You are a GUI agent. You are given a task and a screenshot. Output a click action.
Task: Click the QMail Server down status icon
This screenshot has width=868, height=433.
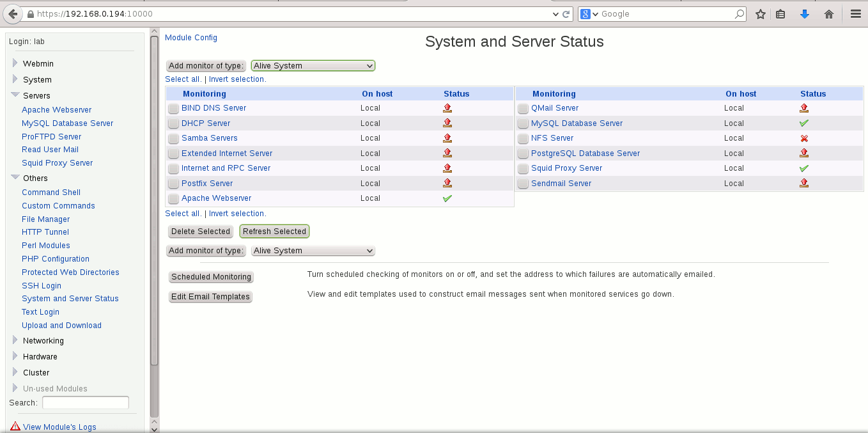(x=804, y=108)
